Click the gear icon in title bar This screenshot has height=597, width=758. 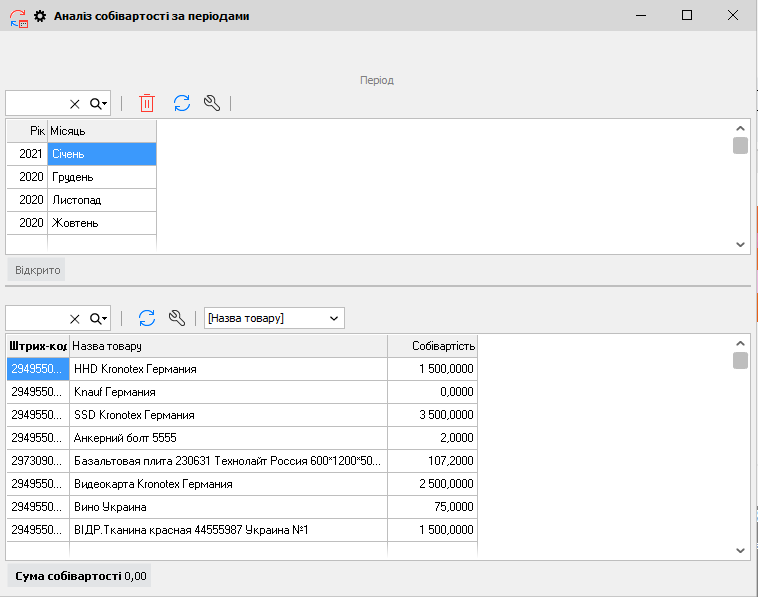pos(40,16)
